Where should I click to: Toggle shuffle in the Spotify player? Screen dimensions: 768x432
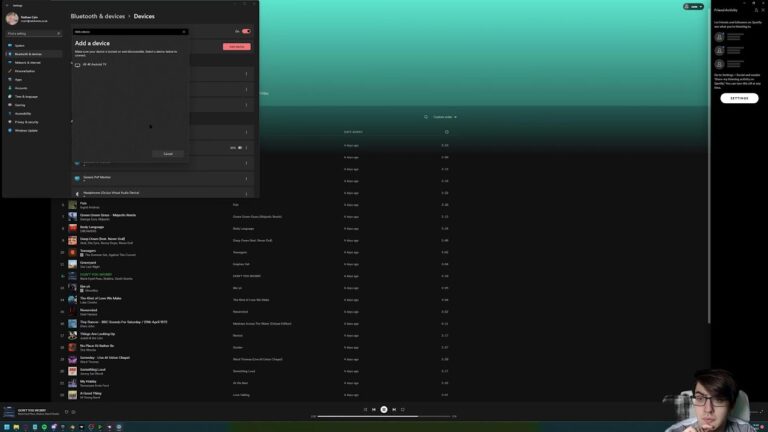365,409
